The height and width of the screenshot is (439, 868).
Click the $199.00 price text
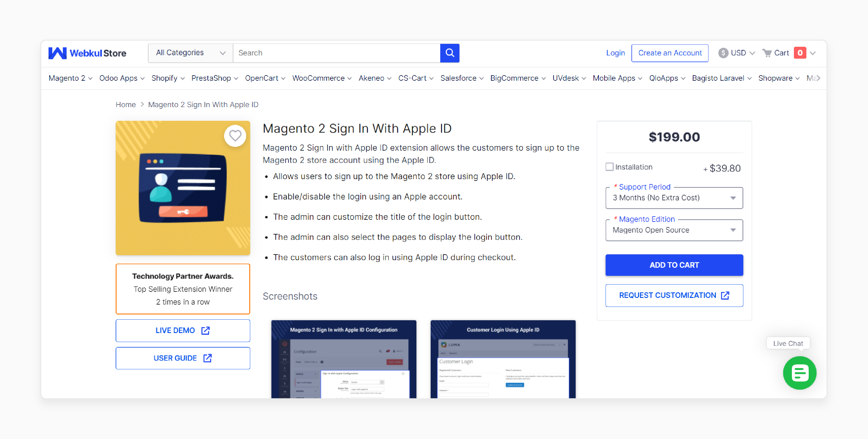coord(674,137)
